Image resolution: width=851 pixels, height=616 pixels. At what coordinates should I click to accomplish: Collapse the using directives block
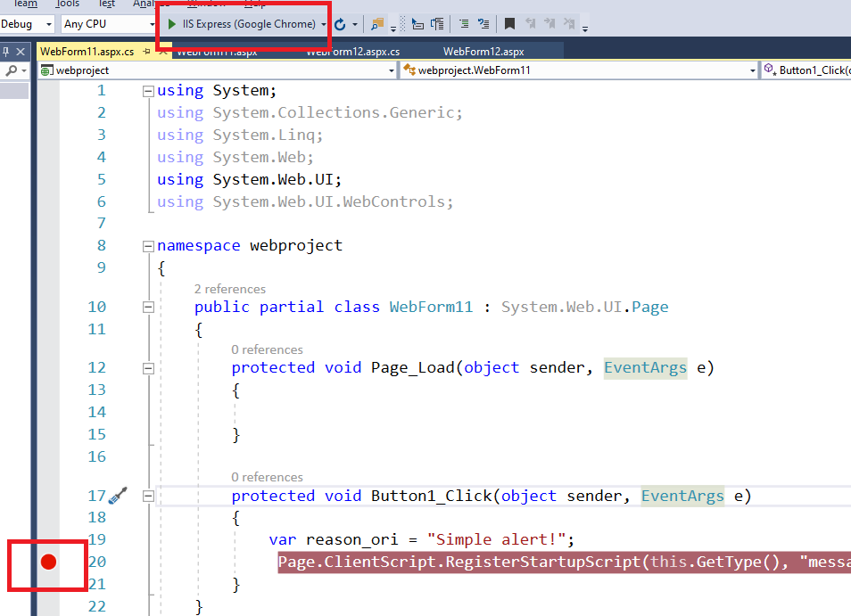(147, 92)
